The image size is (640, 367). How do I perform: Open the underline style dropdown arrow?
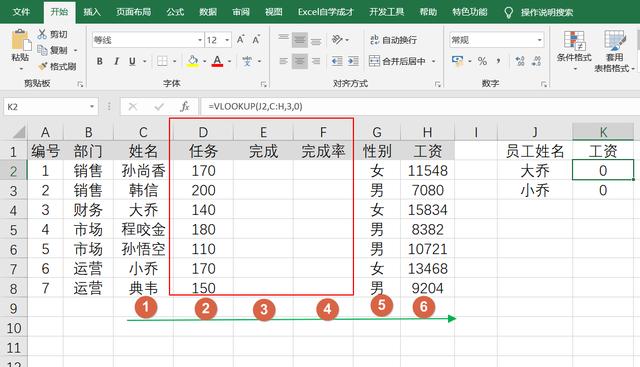[x=145, y=61]
